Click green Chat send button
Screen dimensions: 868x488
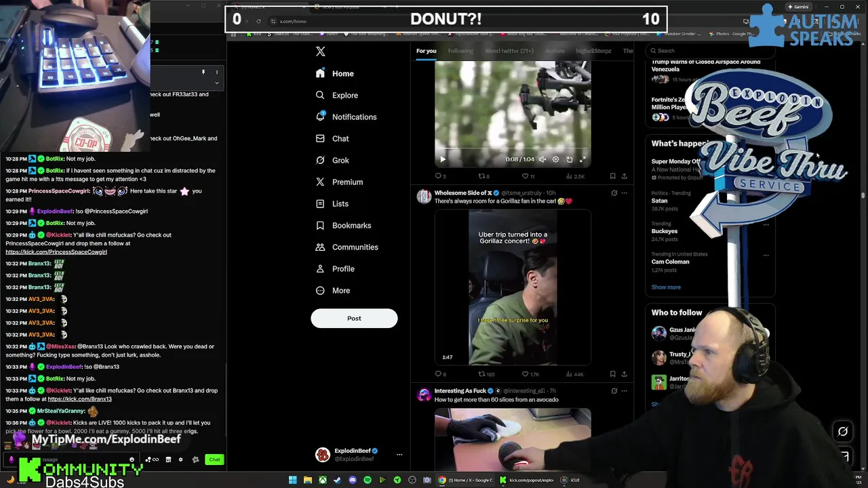pyautogui.click(x=214, y=460)
